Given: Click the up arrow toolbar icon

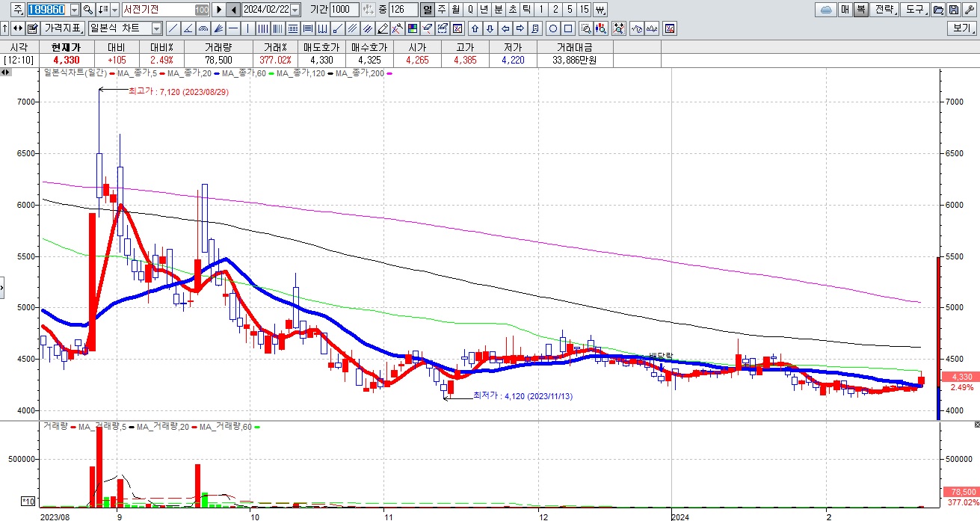Looking at the screenshot, I should (x=5, y=28).
